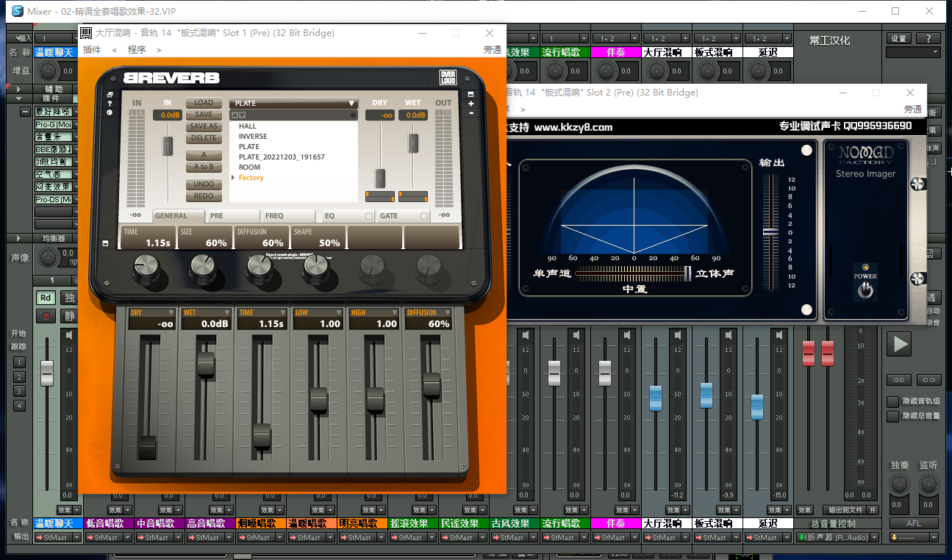Click the gain knob under 伴奏 label

pyautogui.click(x=606, y=71)
